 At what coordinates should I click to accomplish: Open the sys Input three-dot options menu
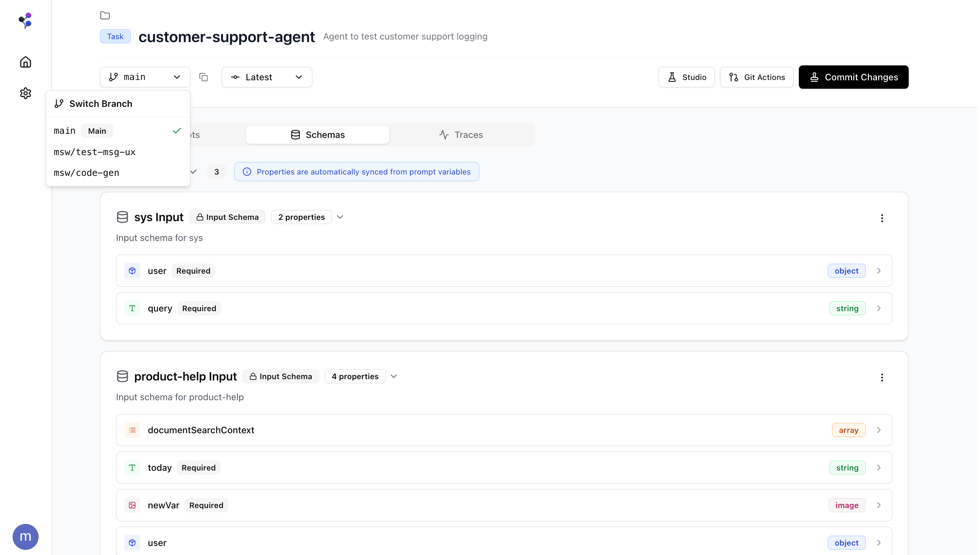pos(882,219)
